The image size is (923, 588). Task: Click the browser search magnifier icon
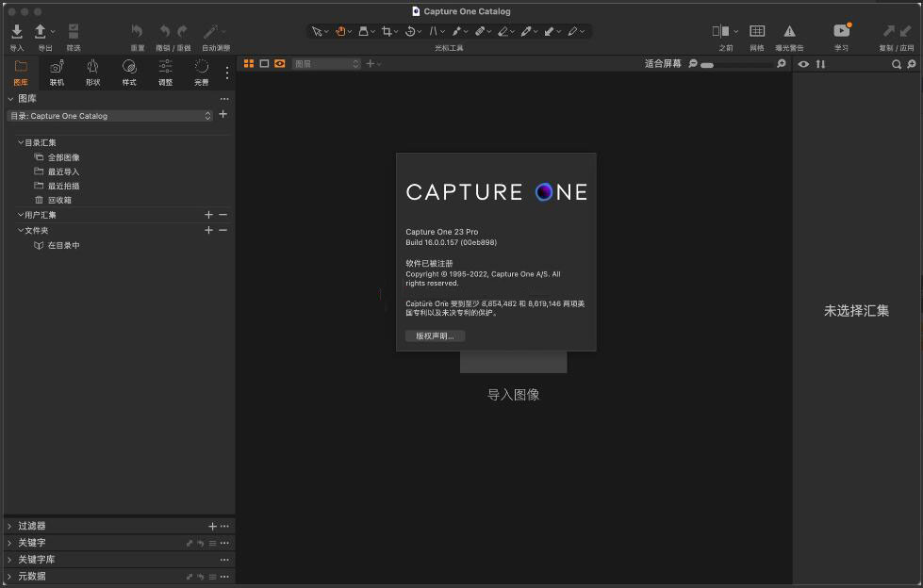pos(897,64)
